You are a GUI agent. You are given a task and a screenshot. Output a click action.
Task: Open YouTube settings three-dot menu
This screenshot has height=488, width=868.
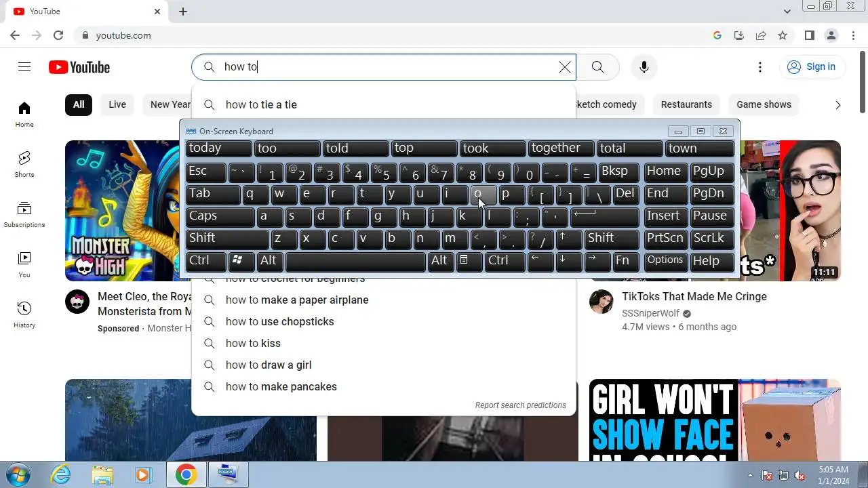pos(760,66)
